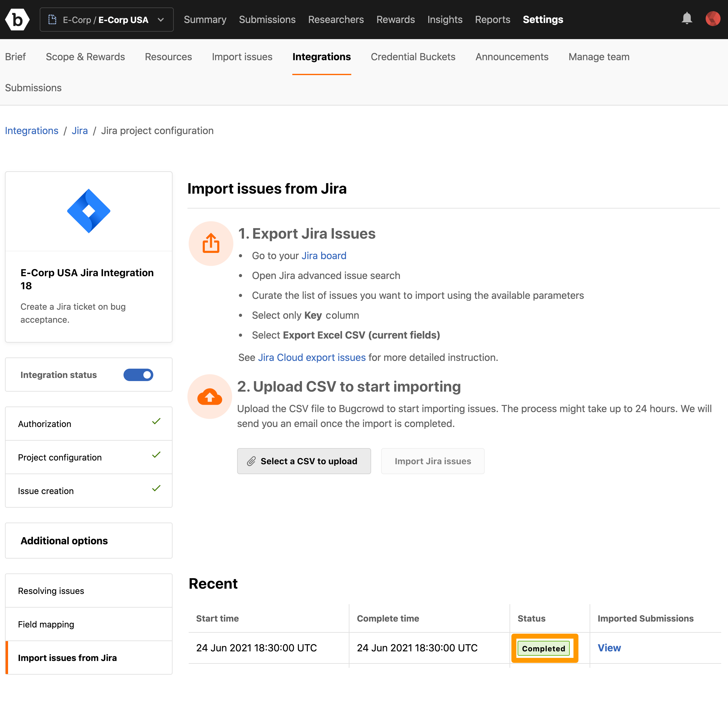Open Rewards in top navigation
This screenshot has height=710, width=728.
click(x=395, y=19)
